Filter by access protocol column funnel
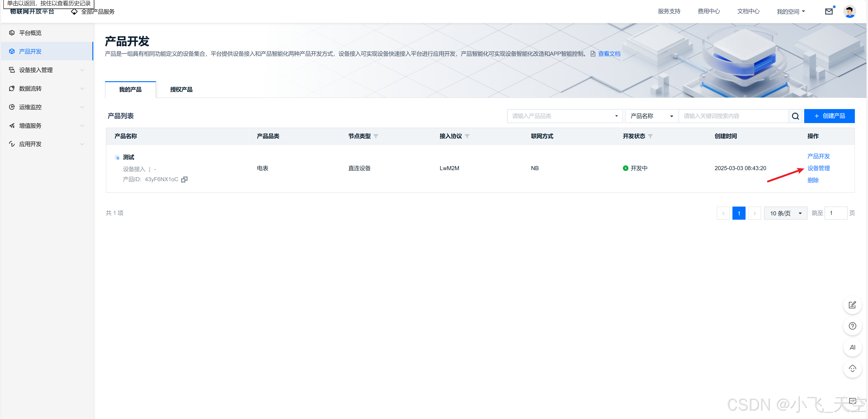The image size is (868, 419). click(467, 136)
